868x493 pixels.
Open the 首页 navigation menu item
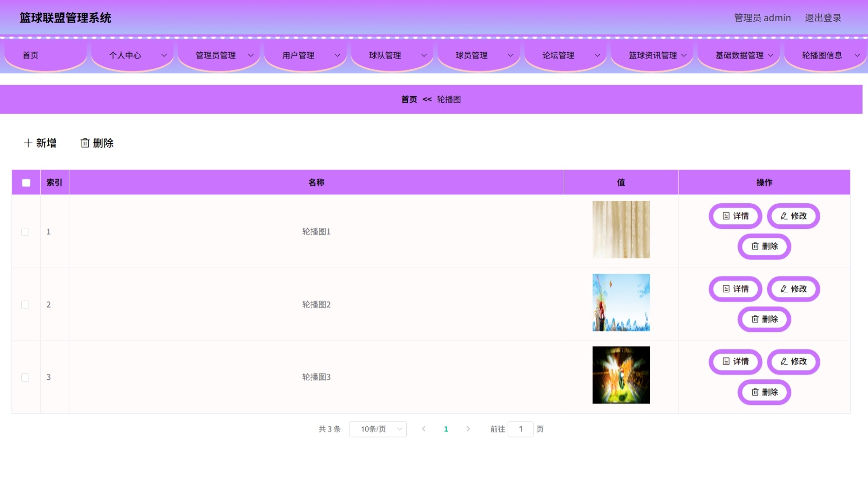tap(46, 56)
